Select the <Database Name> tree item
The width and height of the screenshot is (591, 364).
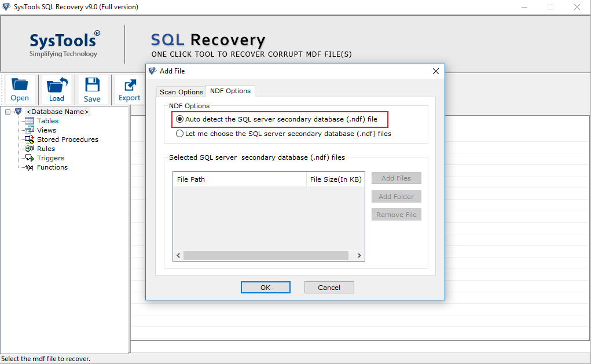click(57, 112)
